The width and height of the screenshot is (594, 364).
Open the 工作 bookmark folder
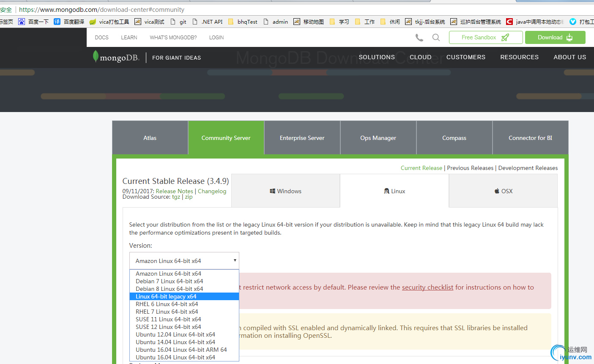pyautogui.click(x=364, y=22)
